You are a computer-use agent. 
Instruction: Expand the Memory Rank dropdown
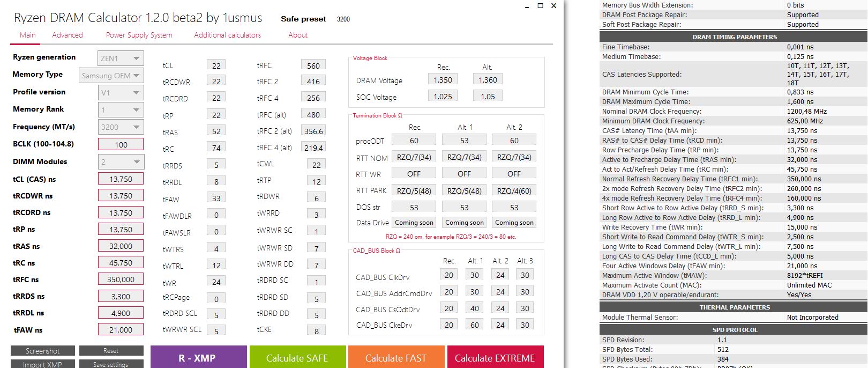coord(121,109)
